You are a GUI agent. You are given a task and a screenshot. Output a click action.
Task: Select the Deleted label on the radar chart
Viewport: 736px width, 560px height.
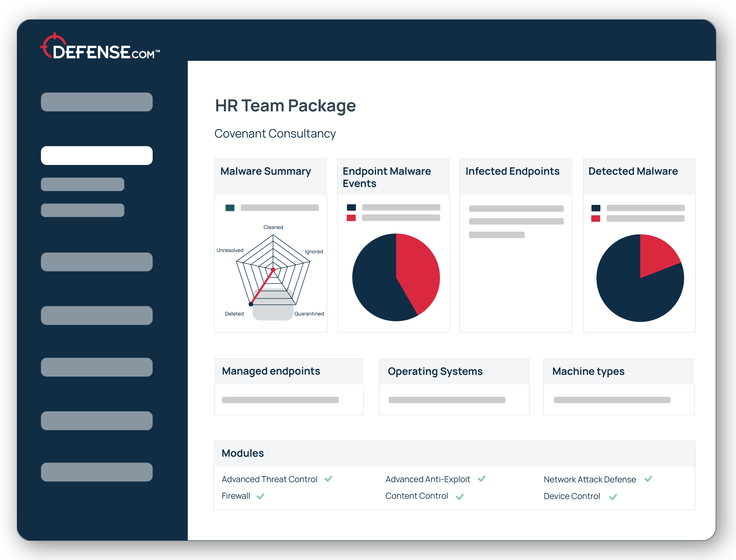click(234, 313)
